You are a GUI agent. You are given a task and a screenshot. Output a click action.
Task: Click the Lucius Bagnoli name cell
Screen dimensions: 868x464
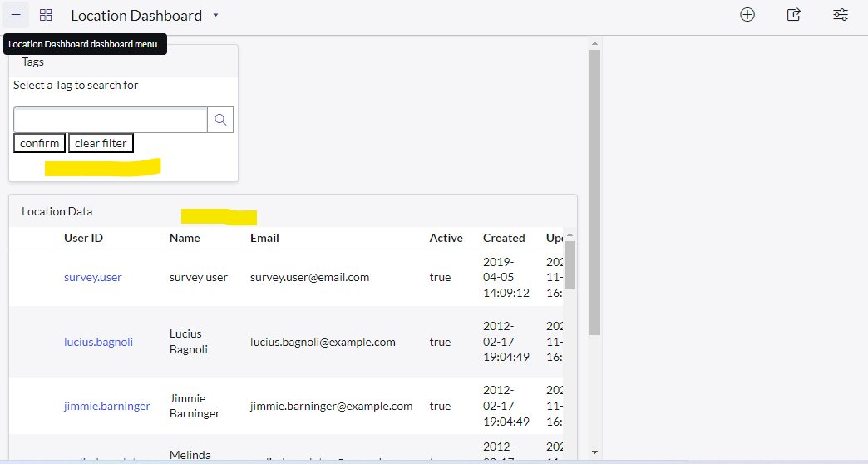[189, 342]
